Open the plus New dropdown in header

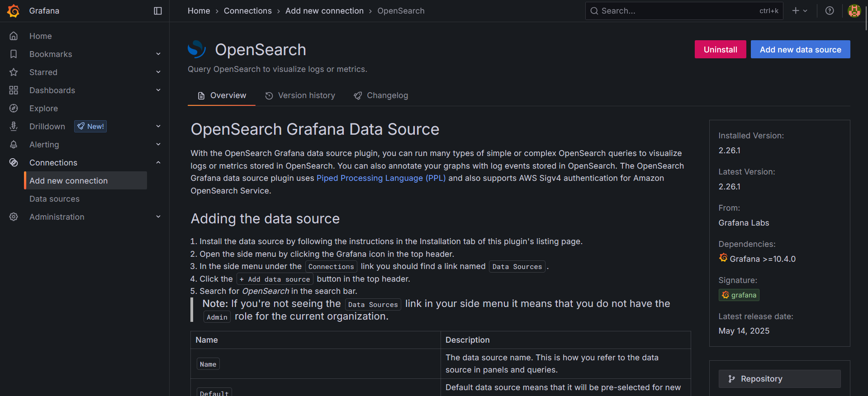tap(800, 11)
